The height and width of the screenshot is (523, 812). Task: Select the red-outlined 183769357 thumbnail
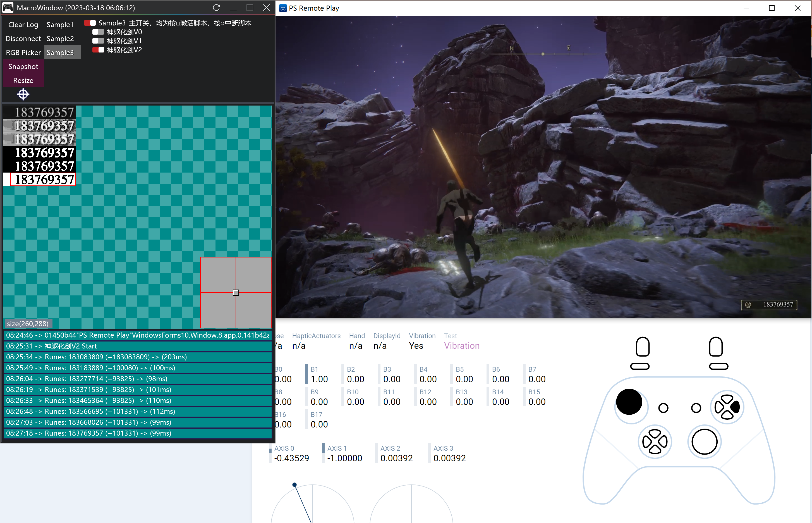[43, 179]
